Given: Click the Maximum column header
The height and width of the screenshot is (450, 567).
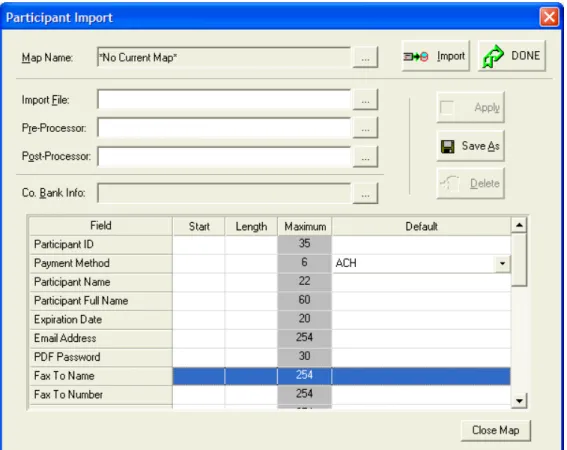Looking at the screenshot, I should click(x=305, y=226).
